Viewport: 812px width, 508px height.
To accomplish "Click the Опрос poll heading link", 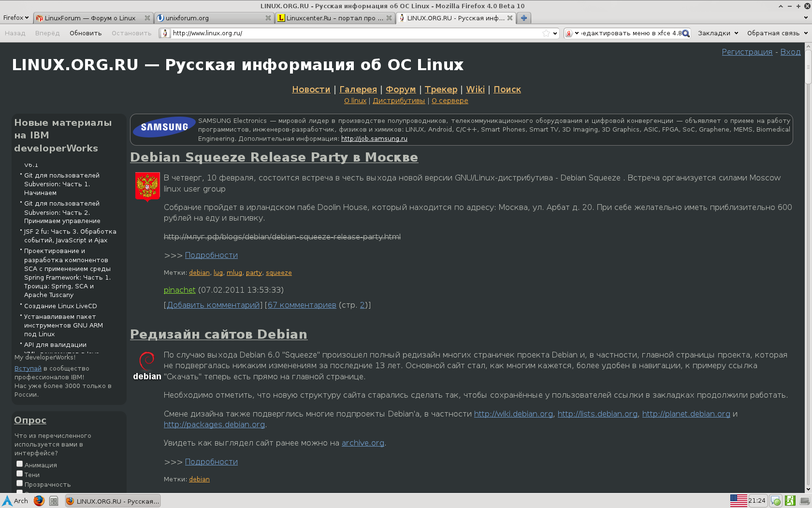I will pos(30,420).
